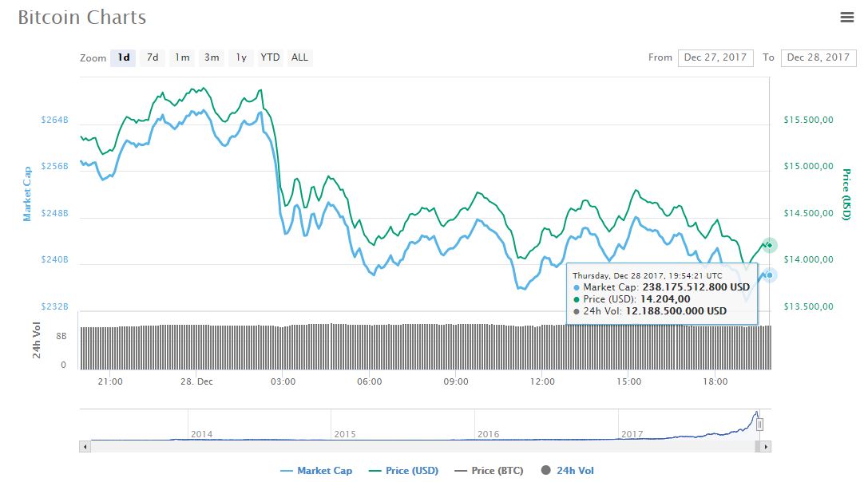Image resolution: width=868 pixels, height=482 pixels.
Task: Click the $232B market cap axis label
Action: 55,306
